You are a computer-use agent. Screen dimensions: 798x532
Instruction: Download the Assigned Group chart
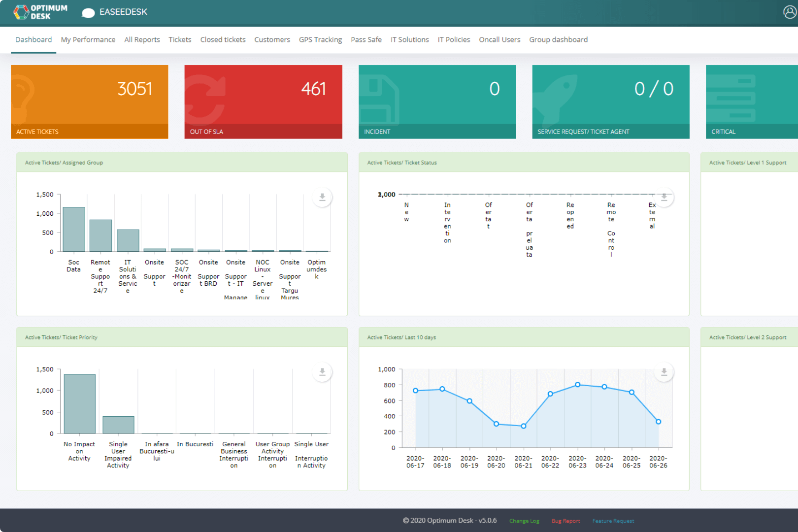(322, 197)
